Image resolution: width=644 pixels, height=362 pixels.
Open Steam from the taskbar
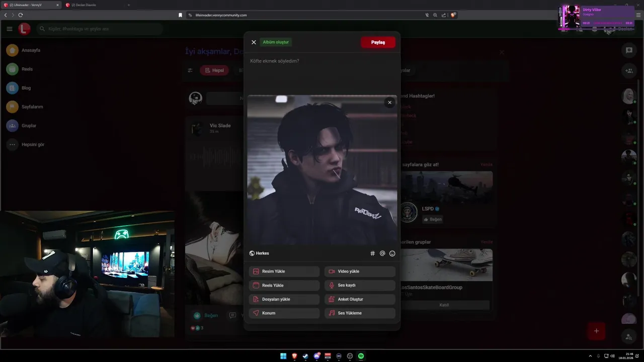coord(305,356)
